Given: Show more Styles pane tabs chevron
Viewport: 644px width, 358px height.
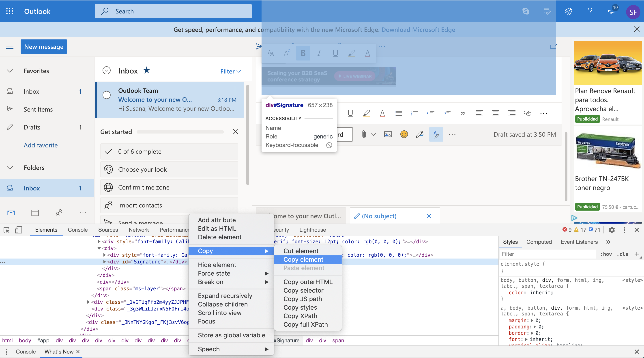Looking at the screenshot, I should [608, 242].
